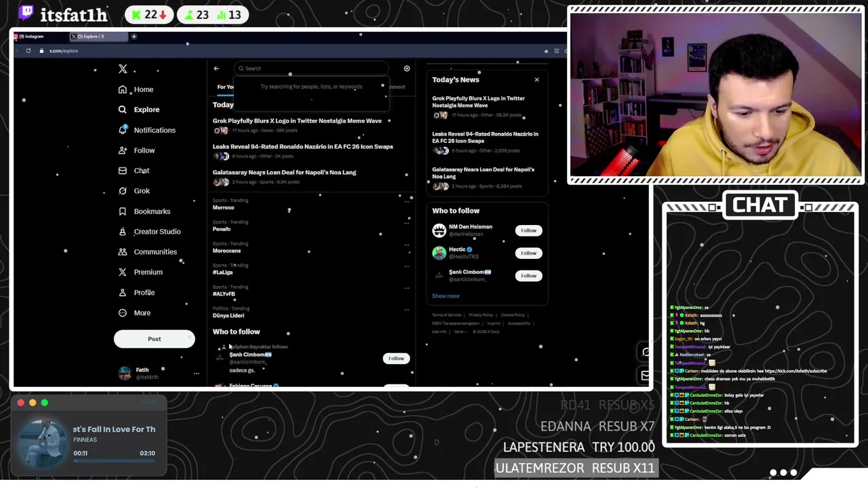Follow Şanlı Cimbom in right panel
The width and height of the screenshot is (868, 488).
click(528, 276)
